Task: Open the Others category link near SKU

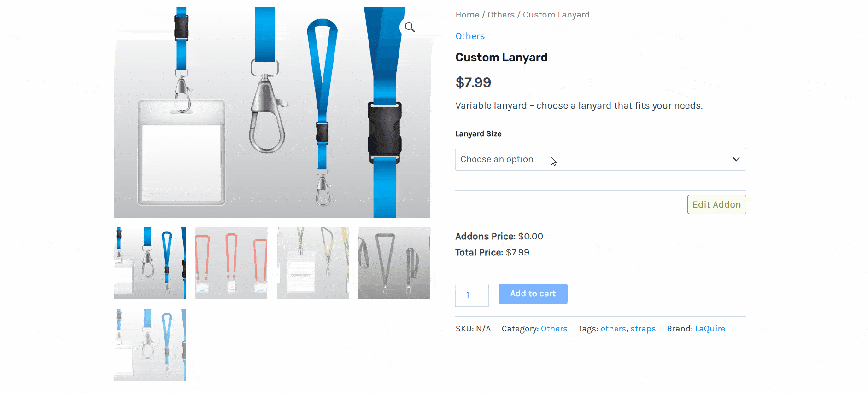Action: [x=554, y=329]
